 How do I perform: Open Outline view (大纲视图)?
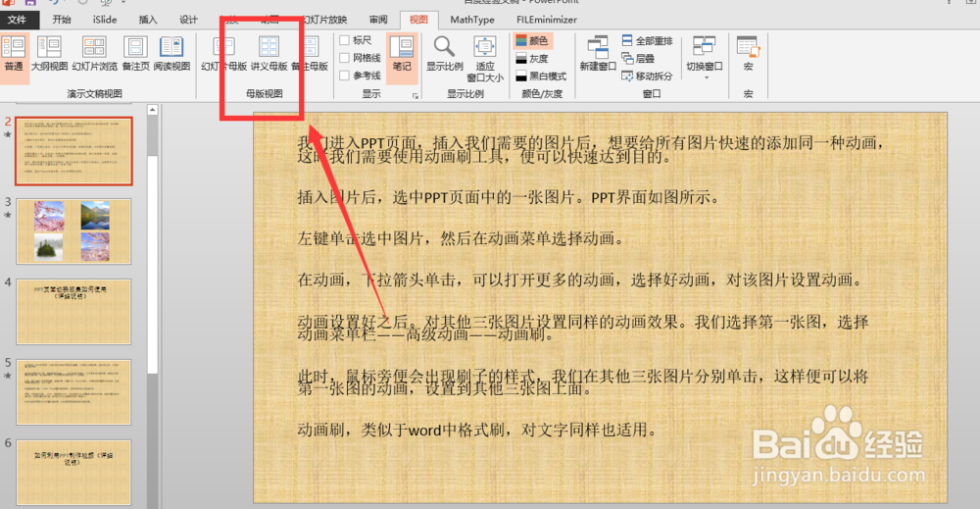49,54
